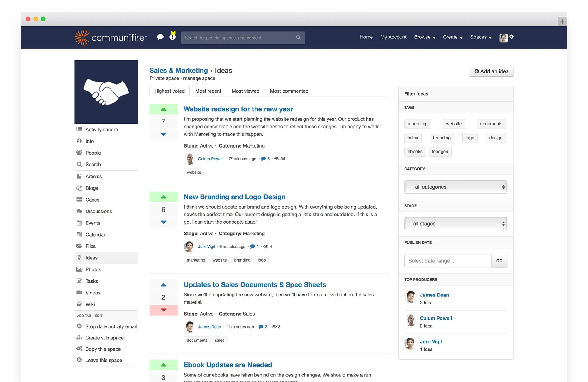The width and height of the screenshot is (588, 382).
Task: Upvote Updates to Sales Documents idea
Action: pos(163,285)
